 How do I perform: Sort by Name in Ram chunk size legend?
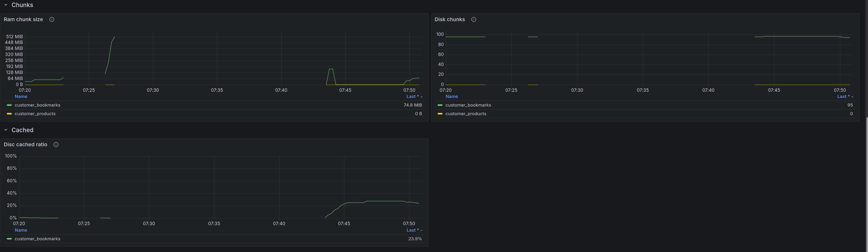point(21,97)
